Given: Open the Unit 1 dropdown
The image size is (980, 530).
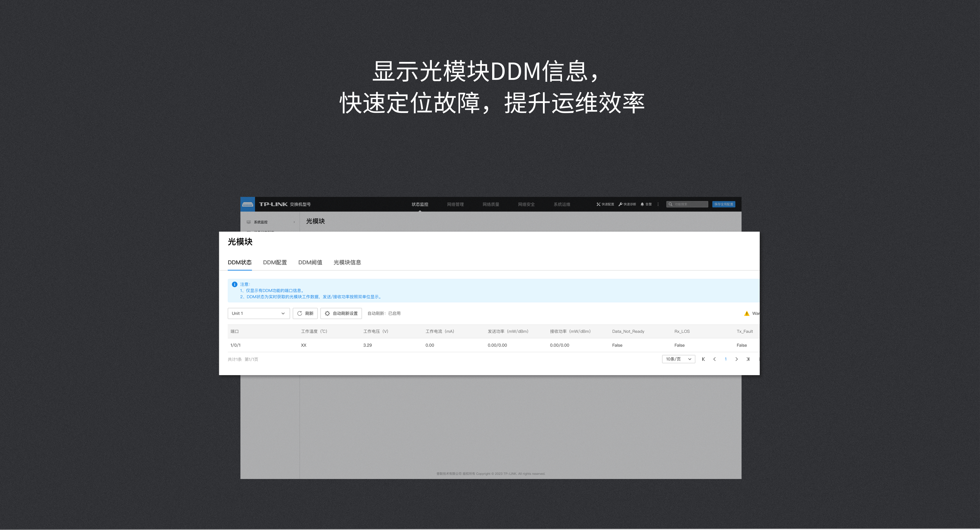Looking at the screenshot, I should (x=259, y=313).
